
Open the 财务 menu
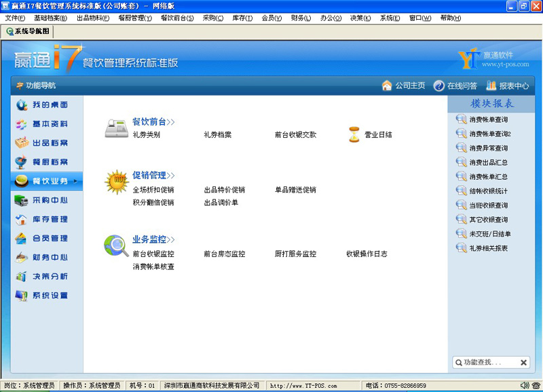[x=301, y=18]
